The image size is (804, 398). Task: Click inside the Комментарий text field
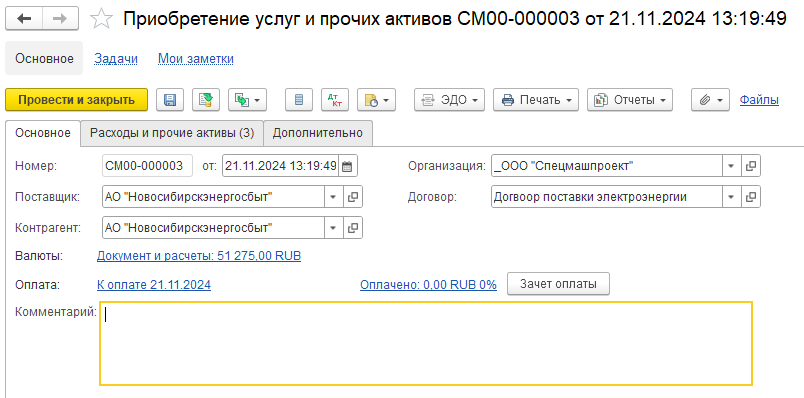click(426, 343)
